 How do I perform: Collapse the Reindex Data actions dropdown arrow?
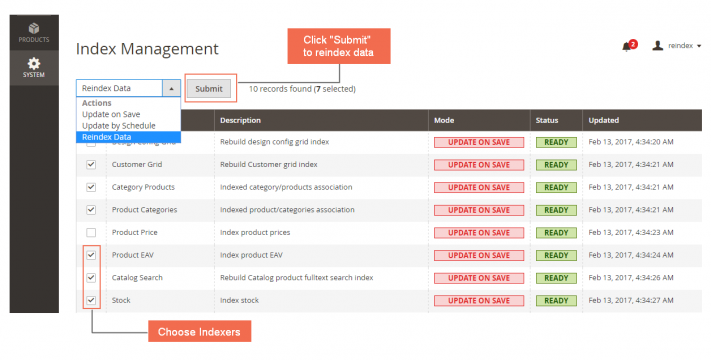[171, 88]
